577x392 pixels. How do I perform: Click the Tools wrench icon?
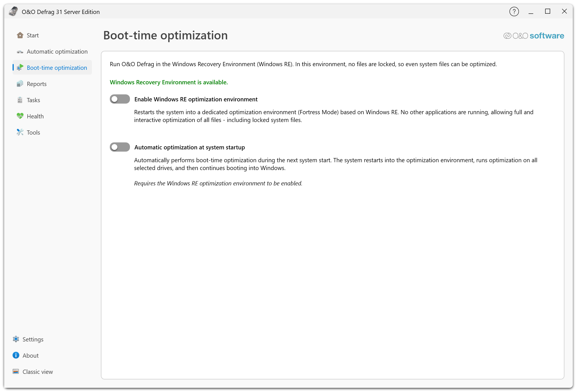(20, 132)
